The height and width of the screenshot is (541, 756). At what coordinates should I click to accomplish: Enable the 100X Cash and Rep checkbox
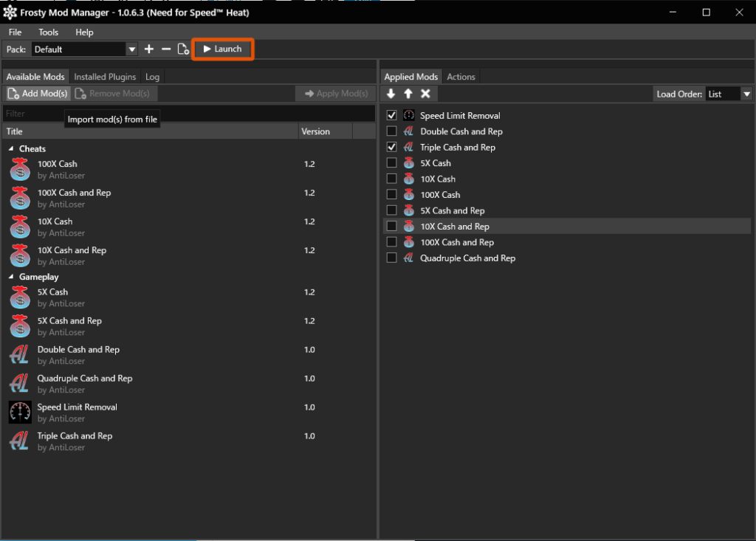tap(391, 242)
